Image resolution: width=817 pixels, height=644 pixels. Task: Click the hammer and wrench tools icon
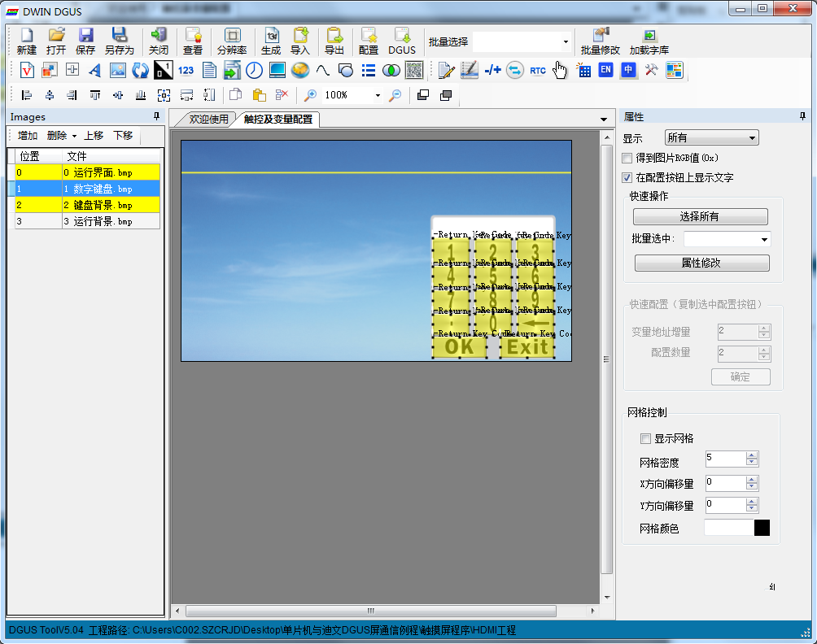pos(651,70)
